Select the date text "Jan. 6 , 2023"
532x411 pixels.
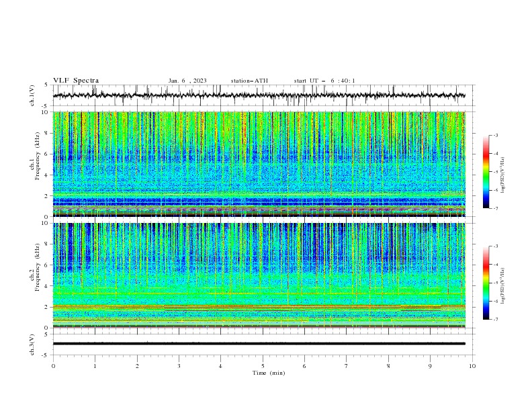coord(187,81)
